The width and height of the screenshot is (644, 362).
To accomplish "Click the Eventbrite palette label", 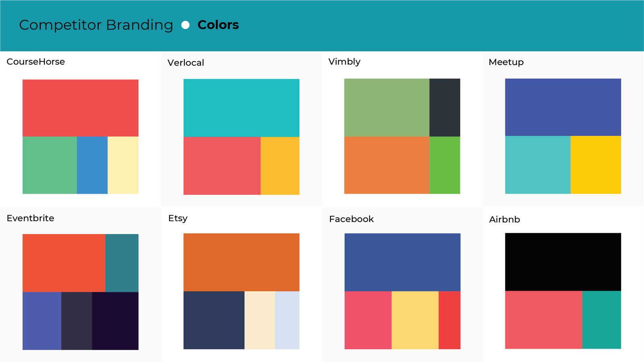I will click(x=31, y=218).
